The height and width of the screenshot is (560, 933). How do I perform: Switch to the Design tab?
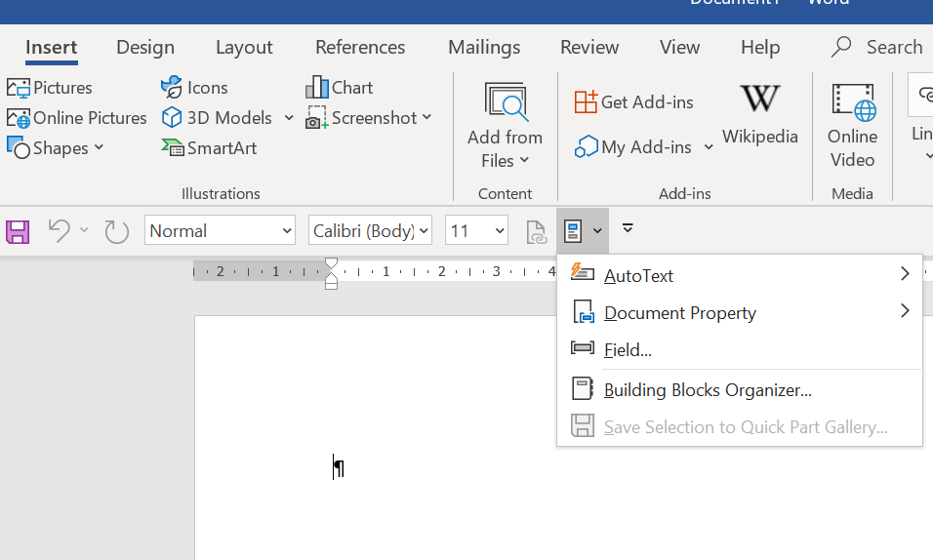tap(145, 47)
